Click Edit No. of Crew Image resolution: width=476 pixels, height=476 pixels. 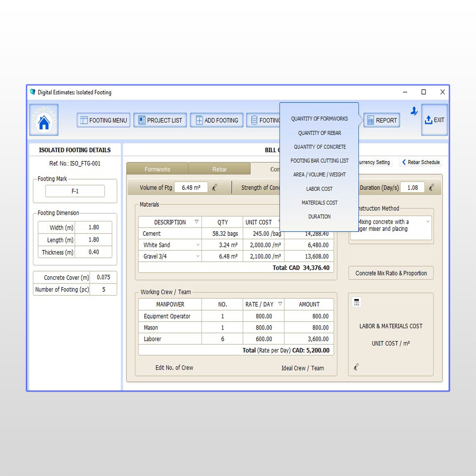(174, 368)
